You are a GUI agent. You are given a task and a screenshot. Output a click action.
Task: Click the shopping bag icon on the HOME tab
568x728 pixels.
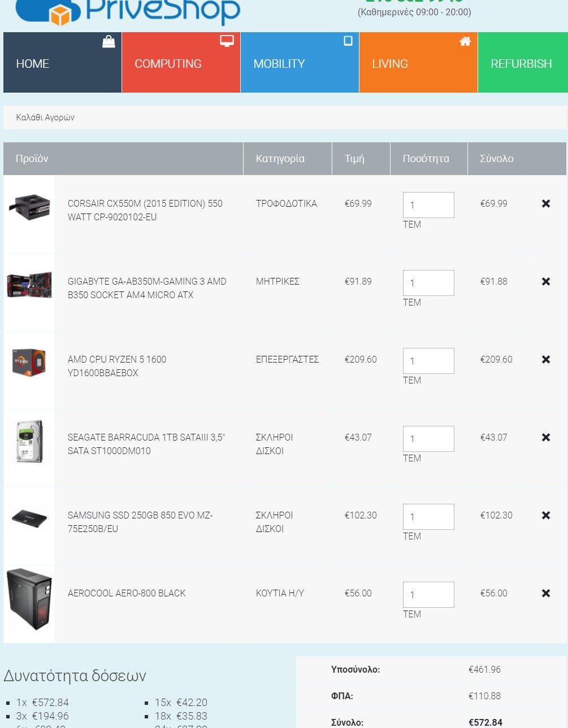(x=109, y=41)
